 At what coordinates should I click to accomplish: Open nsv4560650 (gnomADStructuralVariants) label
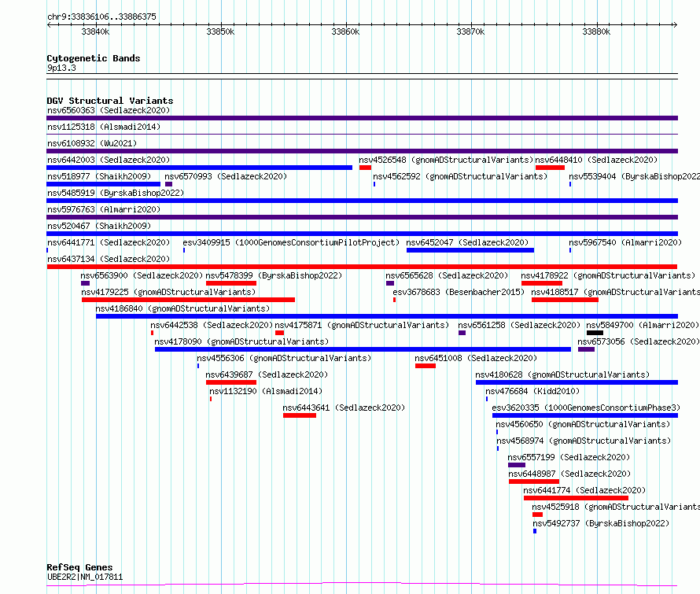click(x=583, y=424)
